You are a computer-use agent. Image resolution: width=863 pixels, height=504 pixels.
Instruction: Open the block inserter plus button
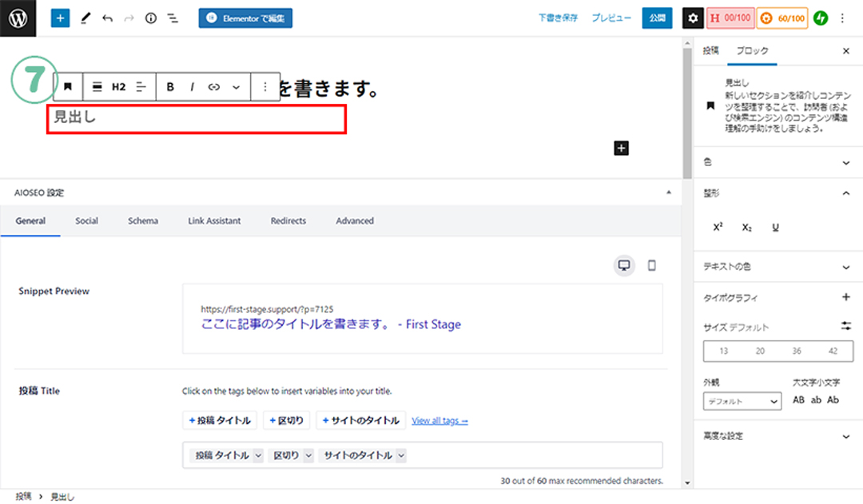pyautogui.click(x=61, y=18)
